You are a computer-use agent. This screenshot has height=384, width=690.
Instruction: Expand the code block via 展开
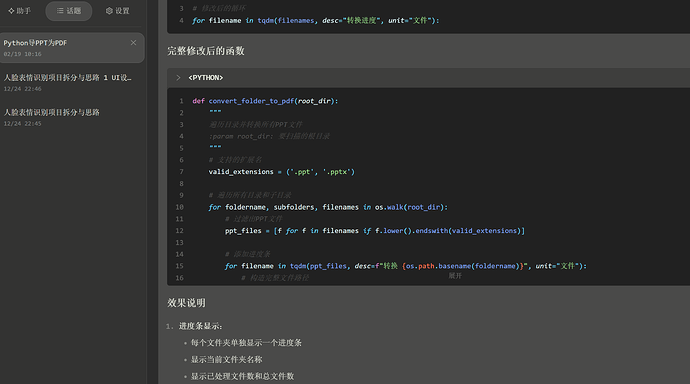click(x=455, y=276)
